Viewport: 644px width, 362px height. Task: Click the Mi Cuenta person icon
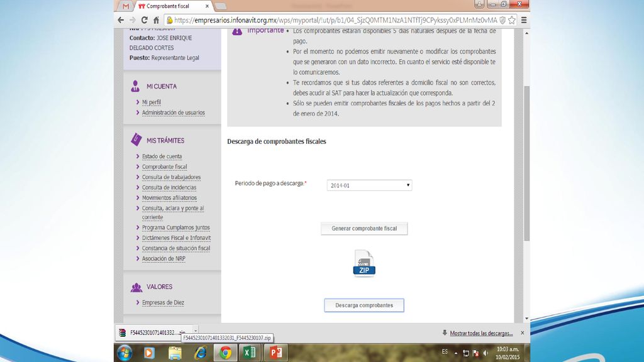click(135, 86)
